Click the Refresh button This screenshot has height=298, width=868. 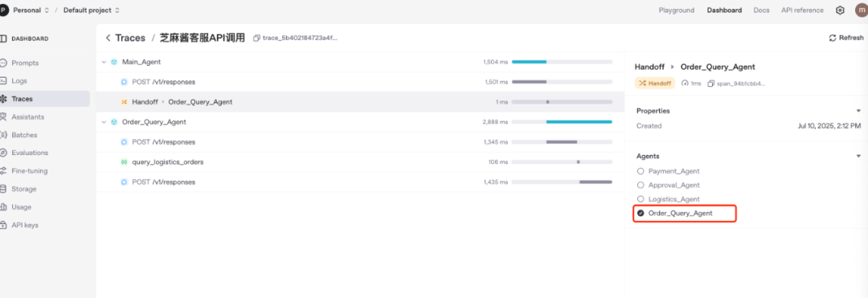coord(845,38)
